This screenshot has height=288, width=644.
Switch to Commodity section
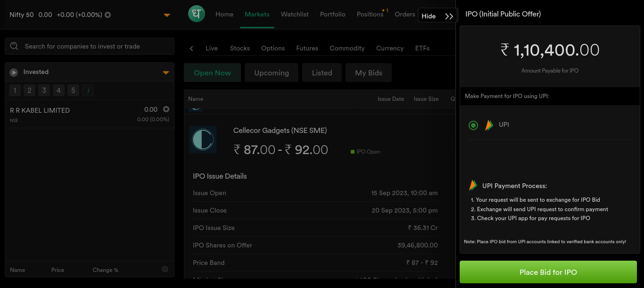point(347,48)
